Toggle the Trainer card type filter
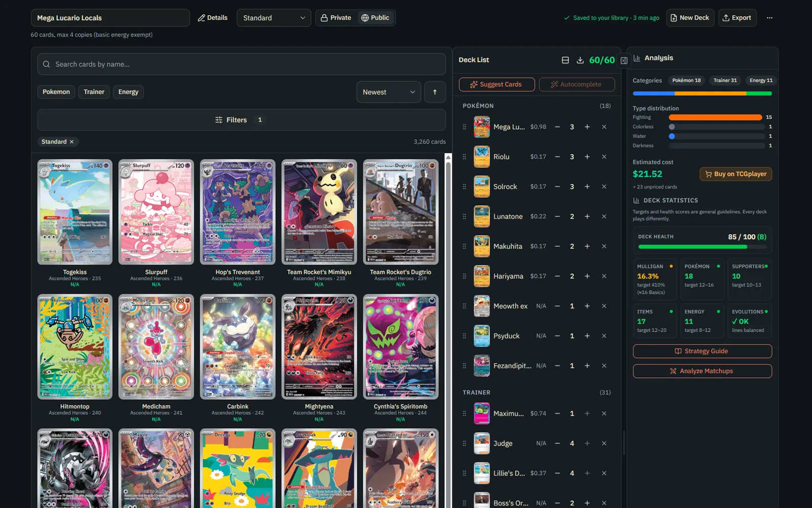This screenshot has height=508, width=812. [x=94, y=92]
